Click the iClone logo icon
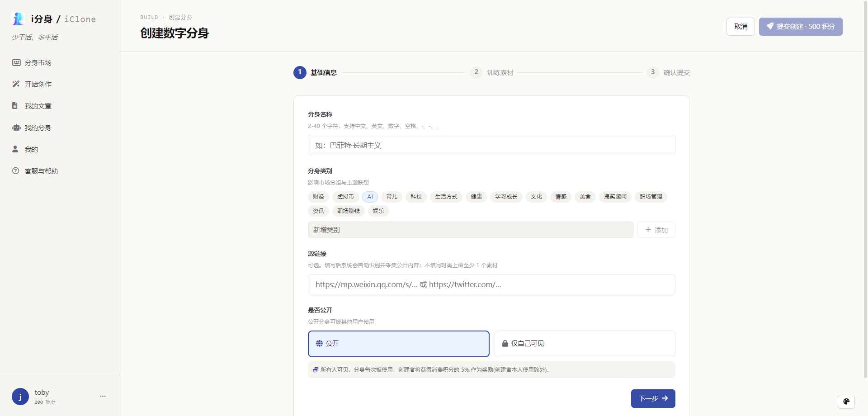The width and height of the screenshot is (868, 416). (x=19, y=19)
